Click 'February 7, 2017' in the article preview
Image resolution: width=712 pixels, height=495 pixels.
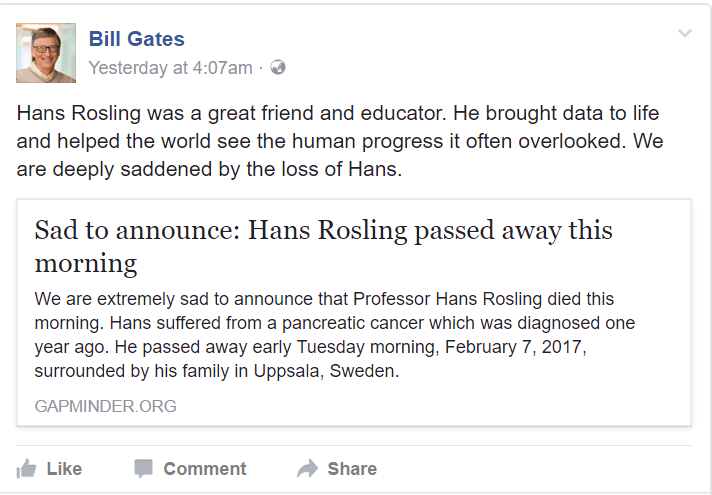[512, 347]
